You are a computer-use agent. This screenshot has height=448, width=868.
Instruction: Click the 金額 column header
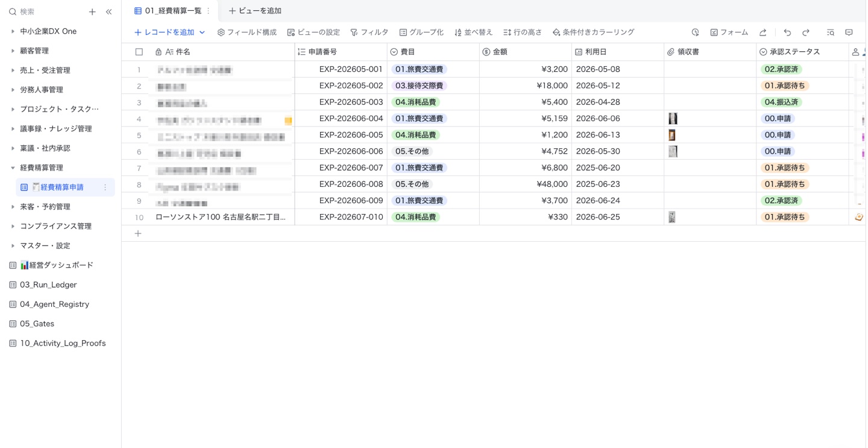pyautogui.click(x=526, y=52)
